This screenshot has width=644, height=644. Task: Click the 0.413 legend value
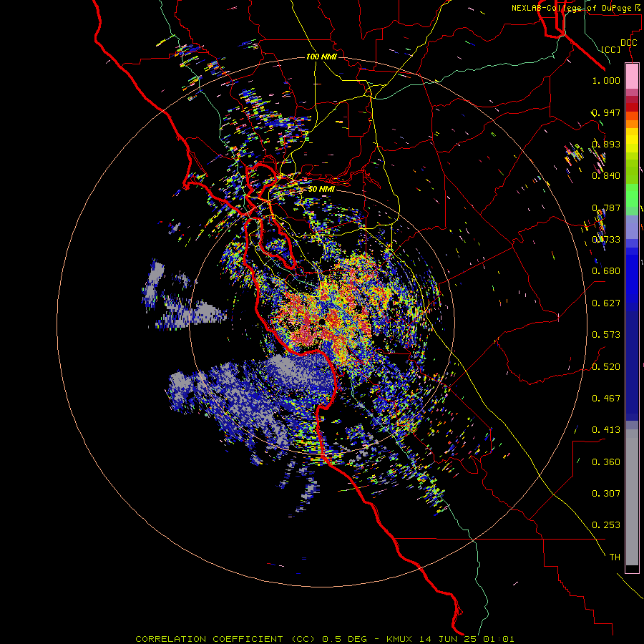(606, 430)
